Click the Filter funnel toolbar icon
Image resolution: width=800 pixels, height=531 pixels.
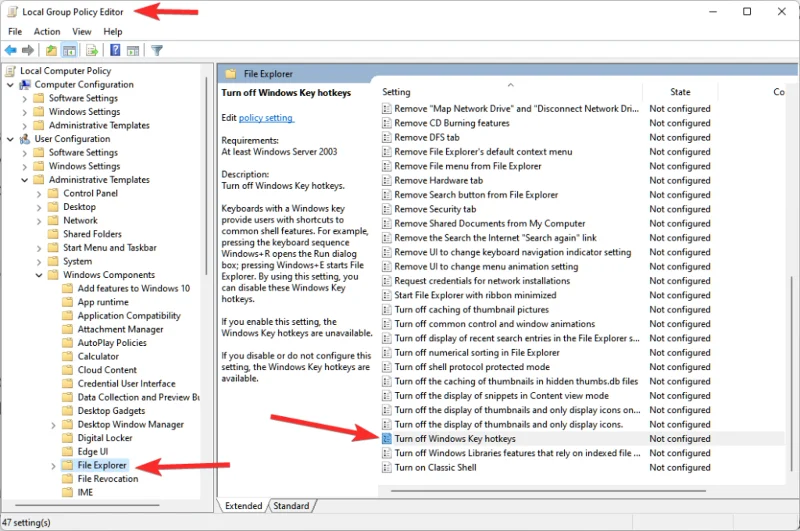(x=157, y=50)
